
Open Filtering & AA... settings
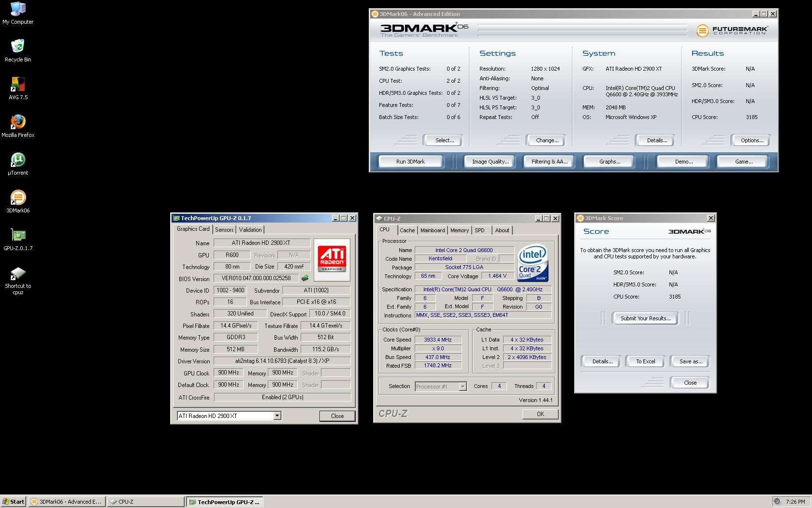[x=550, y=162]
